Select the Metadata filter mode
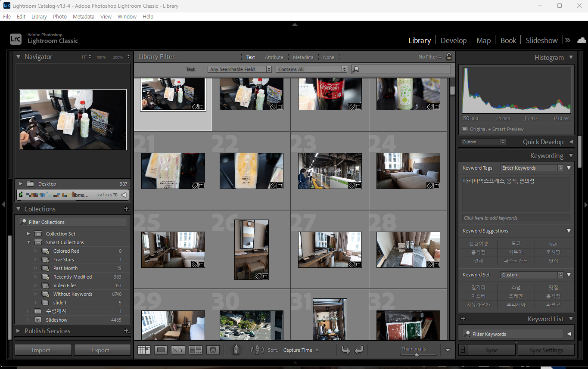The width and height of the screenshot is (588, 369). 303,57
